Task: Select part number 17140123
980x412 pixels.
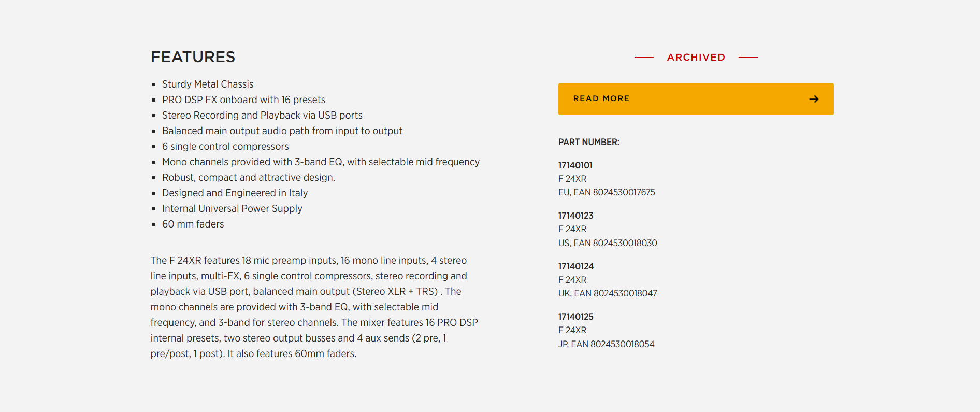Action: tap(575, 216)
